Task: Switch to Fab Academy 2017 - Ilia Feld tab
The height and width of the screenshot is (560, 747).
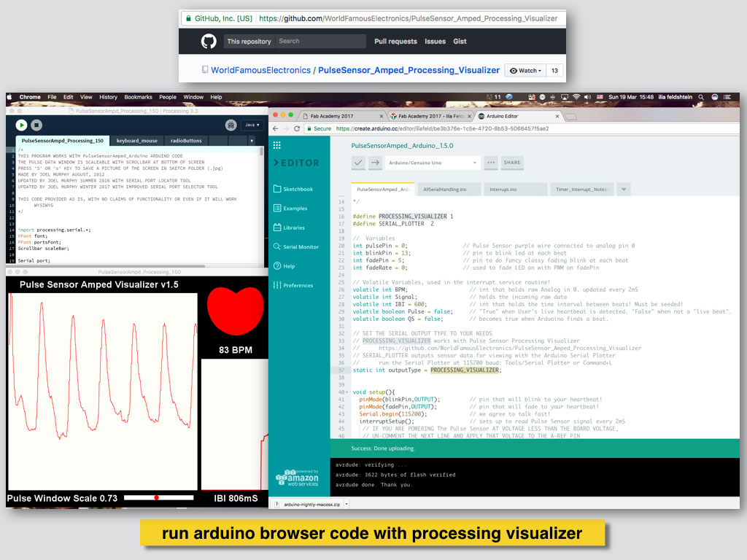Action: [x=430, y=116]
